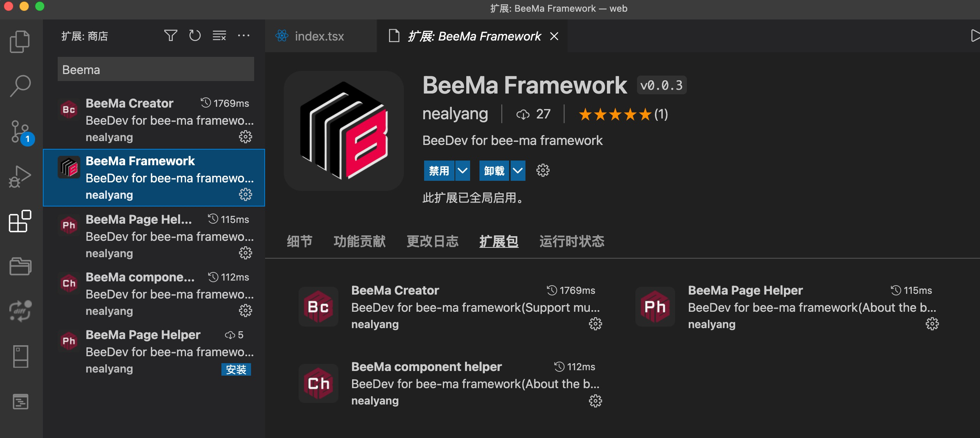Switch to the index.tsx editor tab
This screenshot has height=438, width=980.
319,36
